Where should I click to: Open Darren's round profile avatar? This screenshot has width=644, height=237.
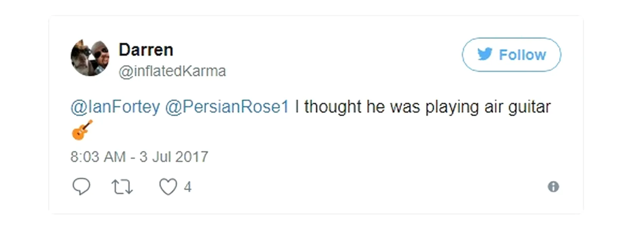90,57
